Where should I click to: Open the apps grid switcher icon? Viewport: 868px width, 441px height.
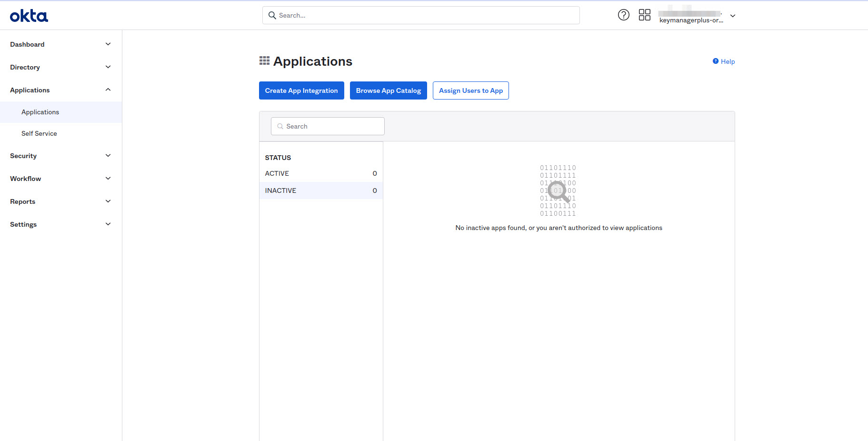click(645, 15)
